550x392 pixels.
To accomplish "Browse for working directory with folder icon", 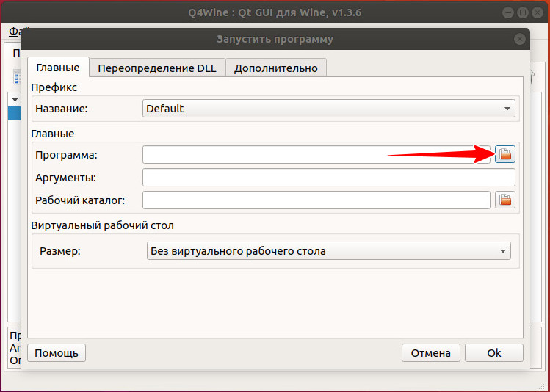I will click(x=504, y=200).
